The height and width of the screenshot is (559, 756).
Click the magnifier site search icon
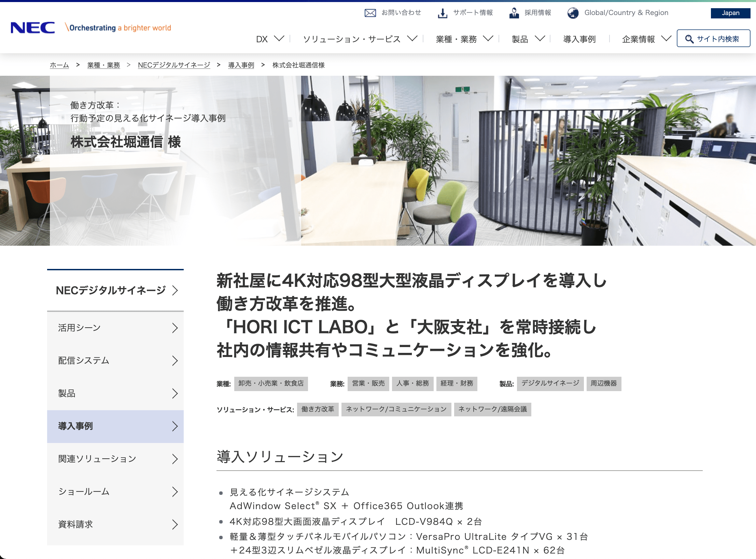coord(689,39)
